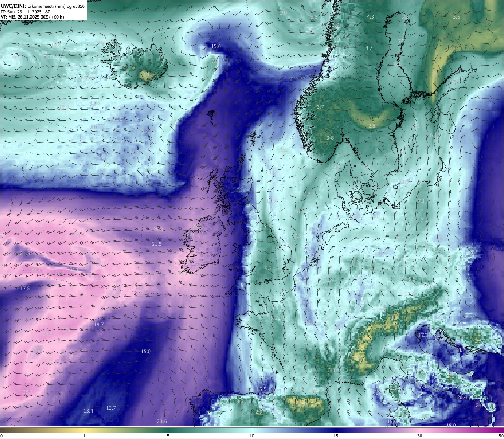This screenshot has height=439, width=504.
Task: Click the 20.4 value label
Action: point(462,398)
